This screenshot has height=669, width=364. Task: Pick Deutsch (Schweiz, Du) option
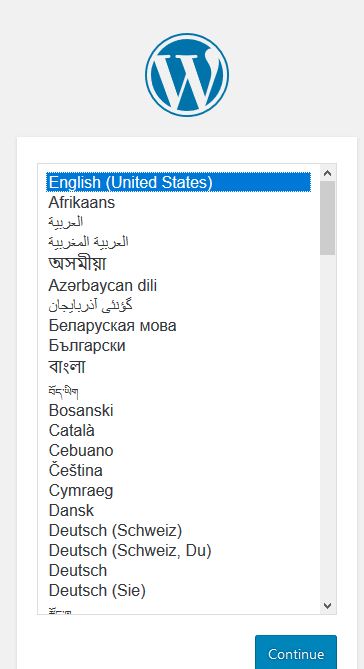click(x=178, y=551)
